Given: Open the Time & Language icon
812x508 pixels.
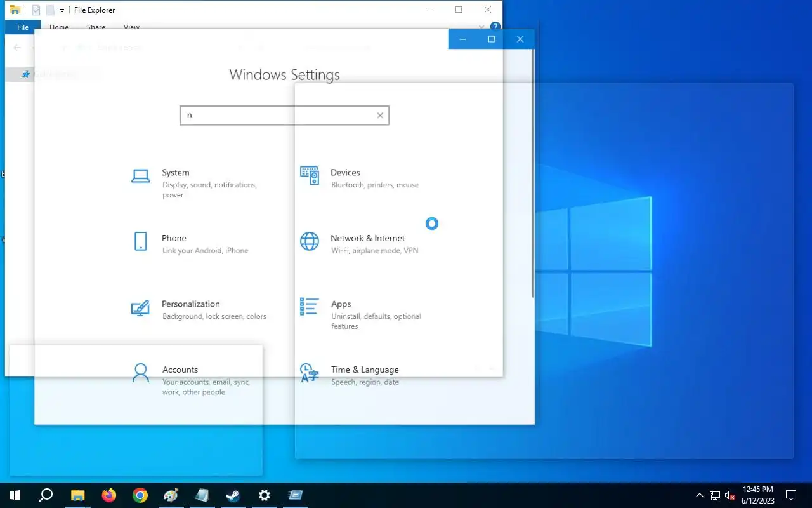Looking at the screenshot, I should coord(309,373).
